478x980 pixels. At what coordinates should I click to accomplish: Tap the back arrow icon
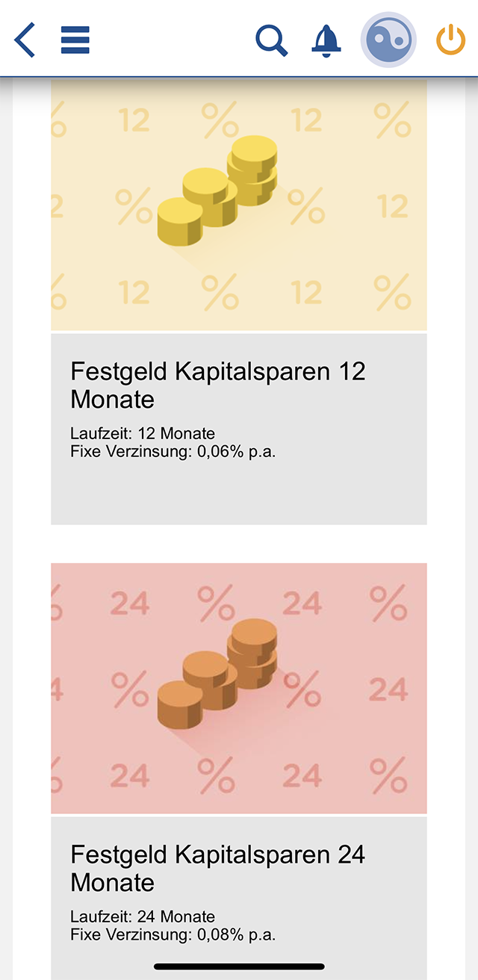tap(25, 40)
